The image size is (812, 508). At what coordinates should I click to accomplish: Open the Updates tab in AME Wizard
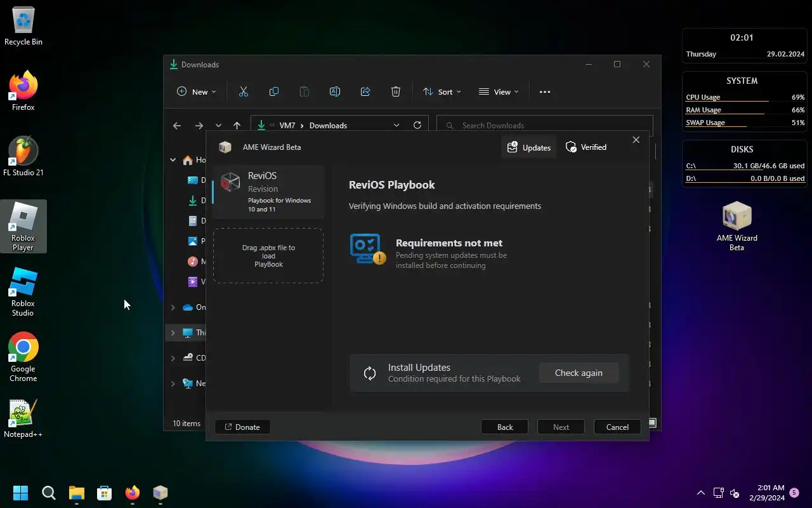[528, 147]
